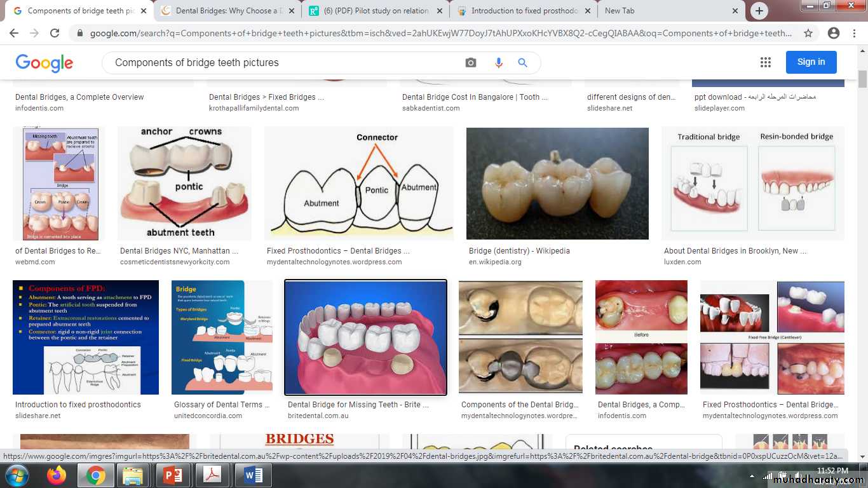Open a new browser tab with plus button
This screenshot has height=488, width=868.
759,11
